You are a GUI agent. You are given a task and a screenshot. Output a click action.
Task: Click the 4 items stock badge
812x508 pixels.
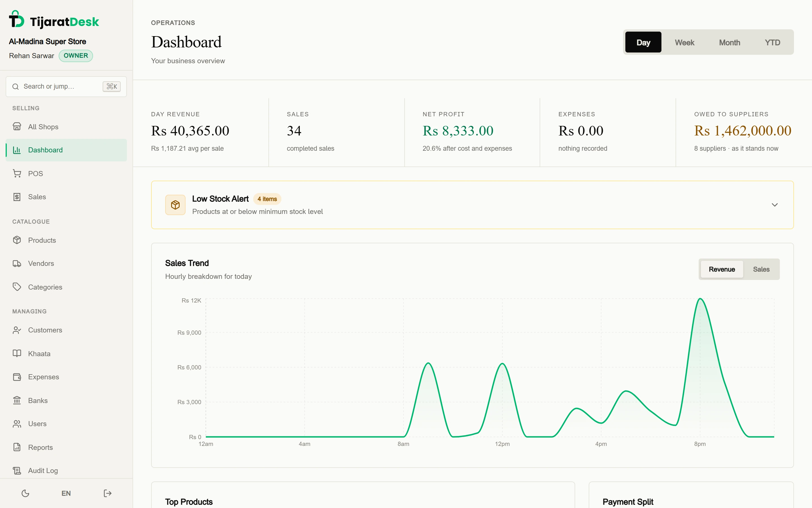pos(267,199)
